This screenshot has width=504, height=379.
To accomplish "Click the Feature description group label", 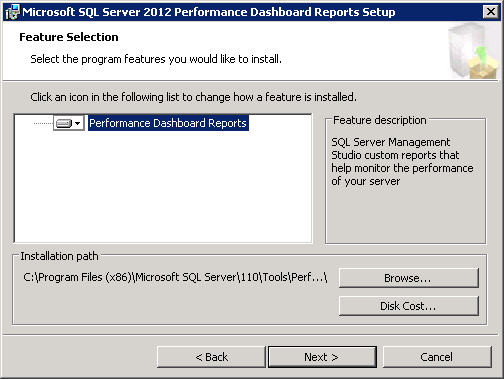I will pos(380,120).
